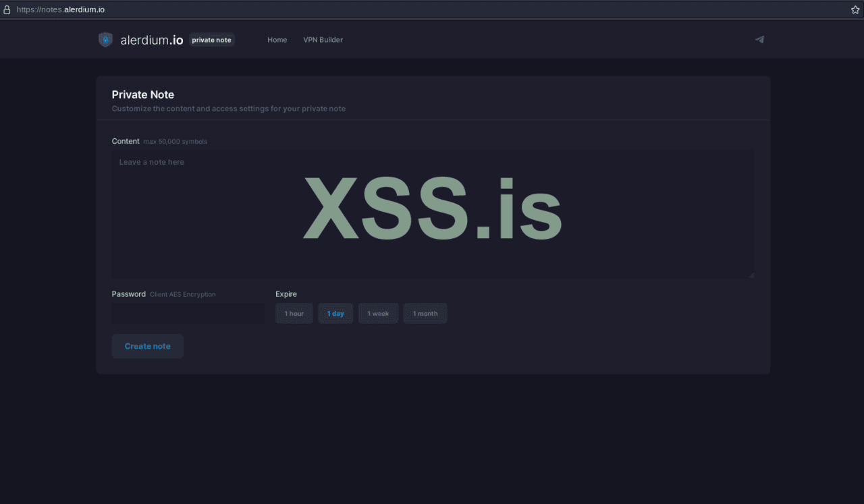Click the Private Note heading
The width and height of the screenshot is (864, 504).
[143, 94]
